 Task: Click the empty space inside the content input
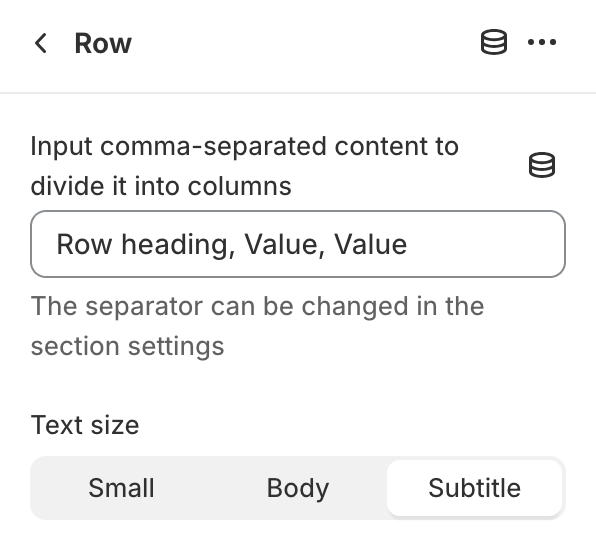[x=483, y=244]
